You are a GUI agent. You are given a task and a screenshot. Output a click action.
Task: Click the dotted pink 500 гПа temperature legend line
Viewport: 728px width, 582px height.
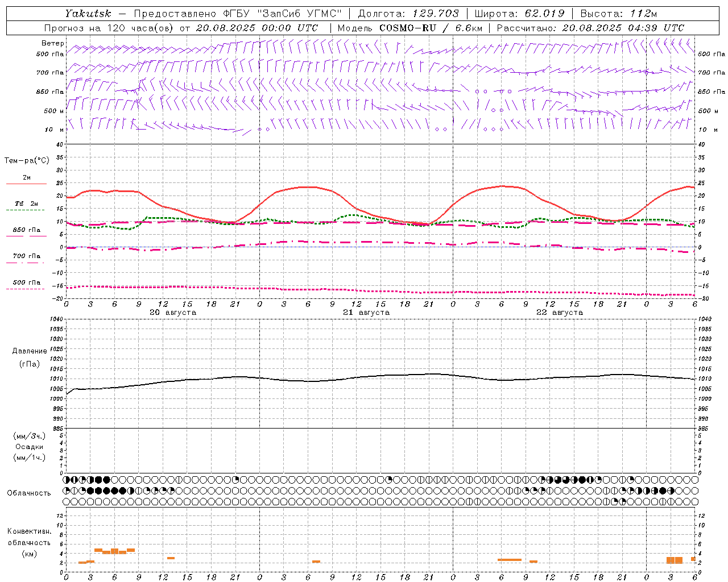[x=25, y=289]
